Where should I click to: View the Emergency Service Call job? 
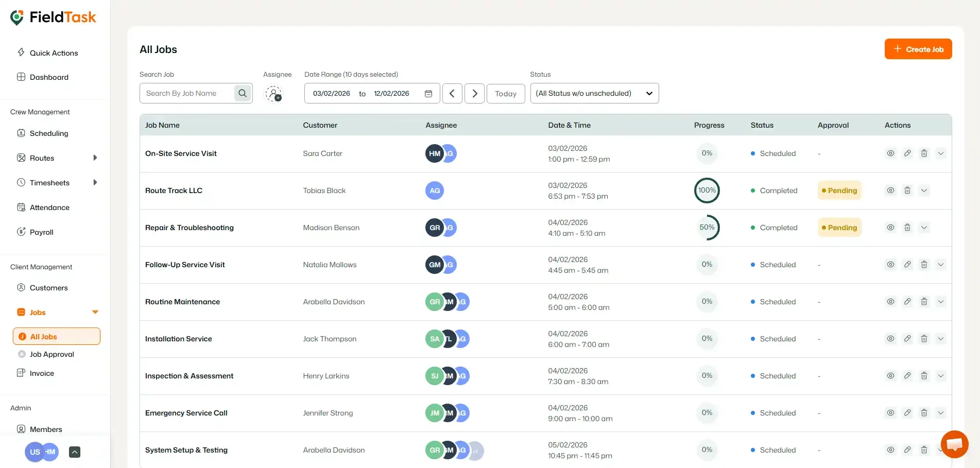890,413
